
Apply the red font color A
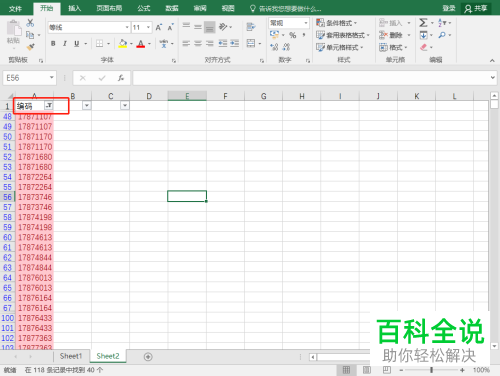pos(141,43)
